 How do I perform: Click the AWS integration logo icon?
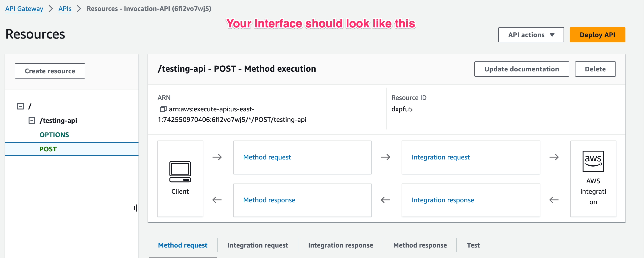(593, 161)
